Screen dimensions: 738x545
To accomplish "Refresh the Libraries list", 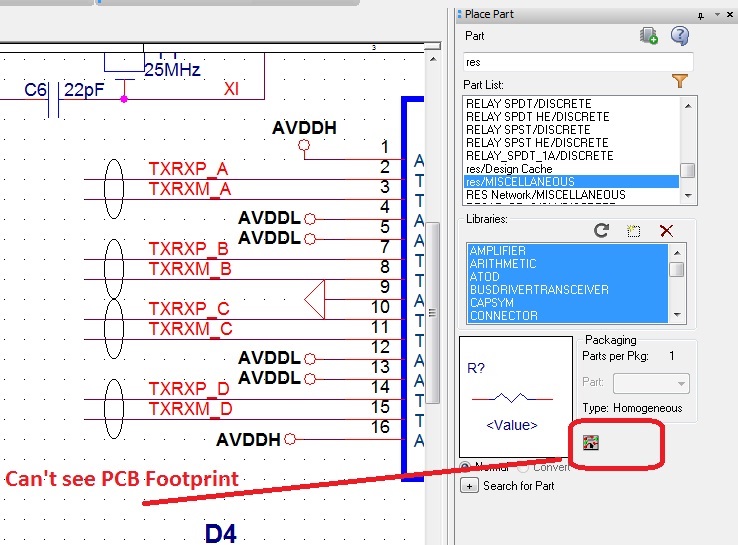I will tap(601, 230).
